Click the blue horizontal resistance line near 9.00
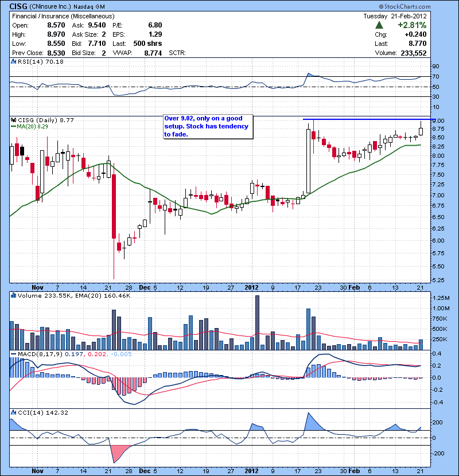The image size is (459, 476). click(x=369, y=119)
